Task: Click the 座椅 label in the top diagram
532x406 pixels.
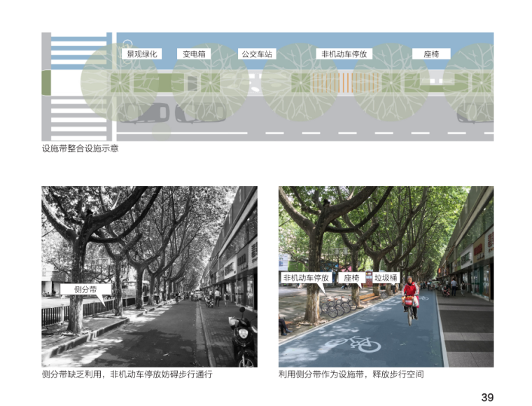Action: (x=426, y=54)
